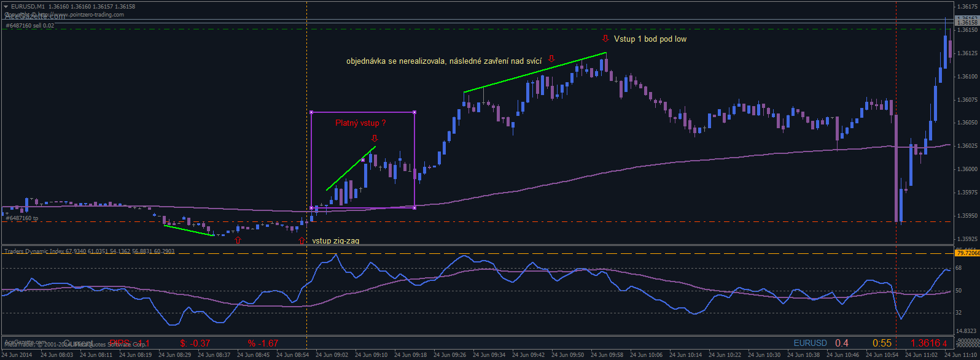The width and height of the screenshot is (980, 360).
Task: Click the 1.36075 price scale label
Action: (966, 99)
